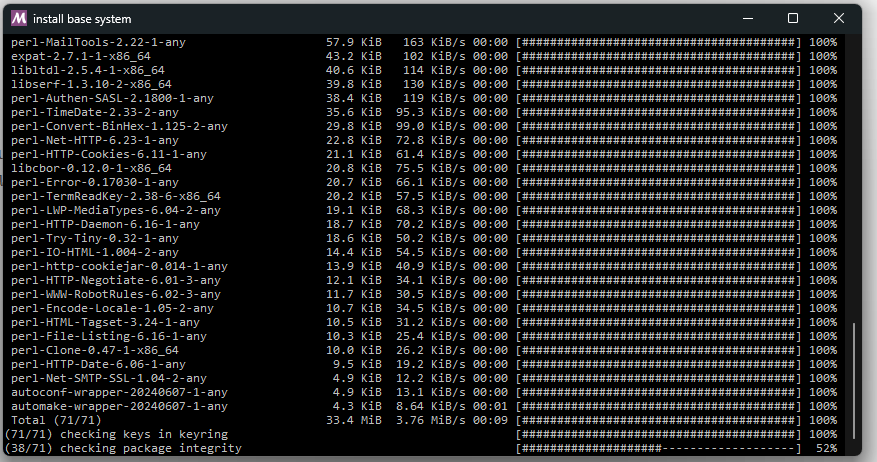Click perl-TimeDate-2.33-2-any text

pyautogui.click(x=95, y=112)
